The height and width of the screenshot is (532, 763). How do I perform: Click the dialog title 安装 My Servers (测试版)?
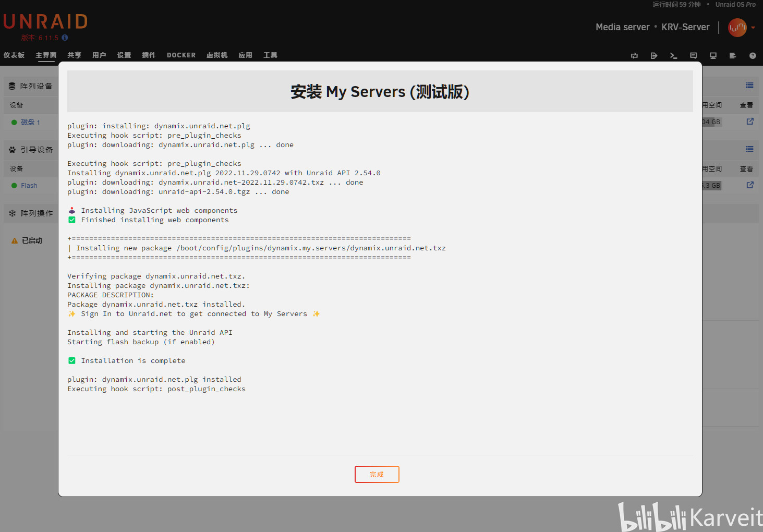380,92
